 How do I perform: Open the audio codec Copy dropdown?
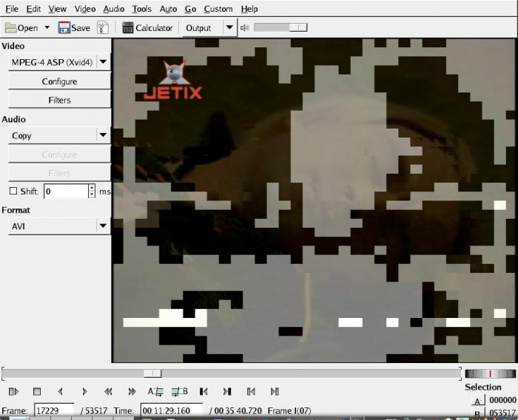point(59,135)
